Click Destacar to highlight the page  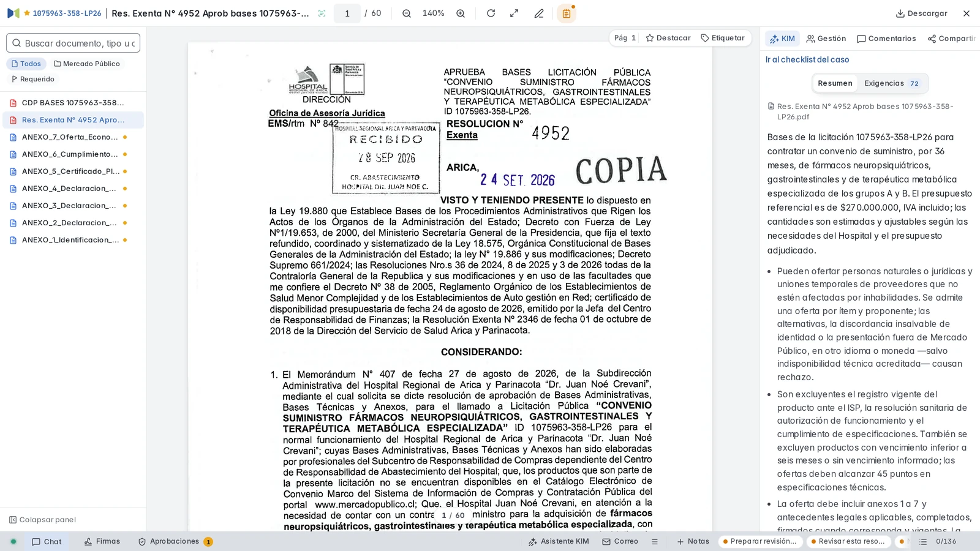point(668,38)
